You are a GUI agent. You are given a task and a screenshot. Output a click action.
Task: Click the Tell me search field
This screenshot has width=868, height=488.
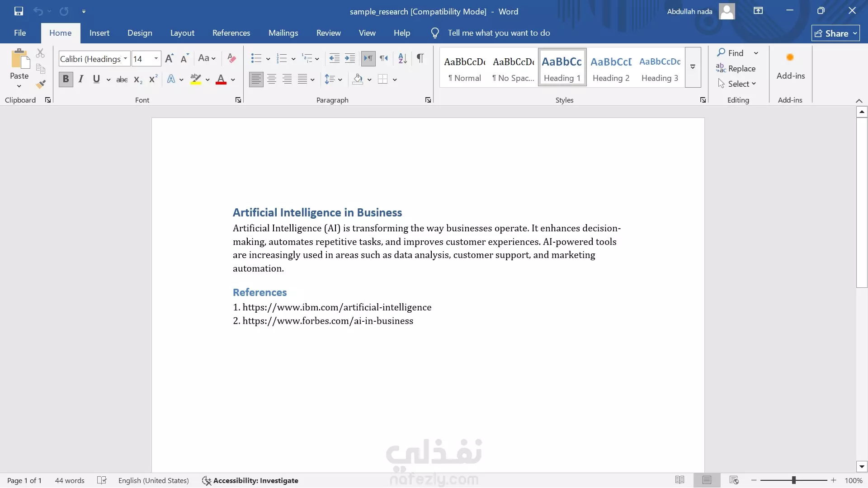point(499,33)
